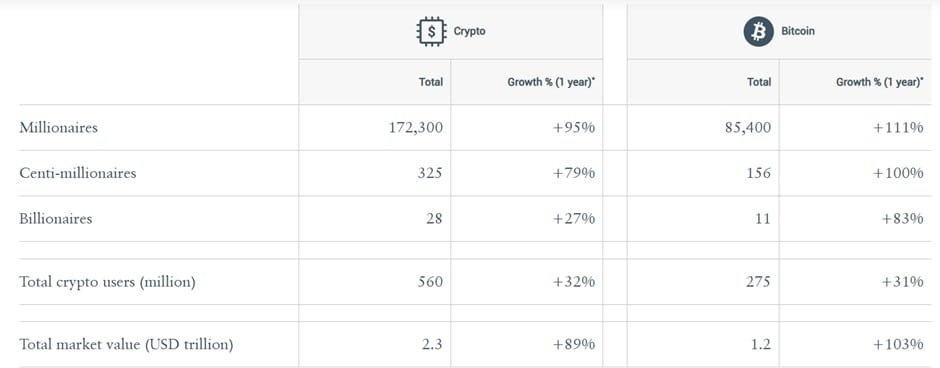This screenshot has width=940, height=368.
Task: Select the Billionaires row label
Action: click(x=56, y=219)
